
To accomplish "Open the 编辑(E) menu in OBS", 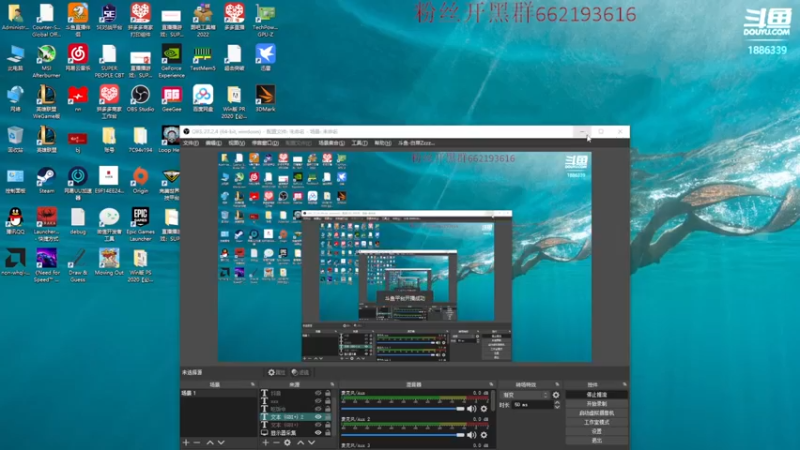I will (x=213, y=143).
